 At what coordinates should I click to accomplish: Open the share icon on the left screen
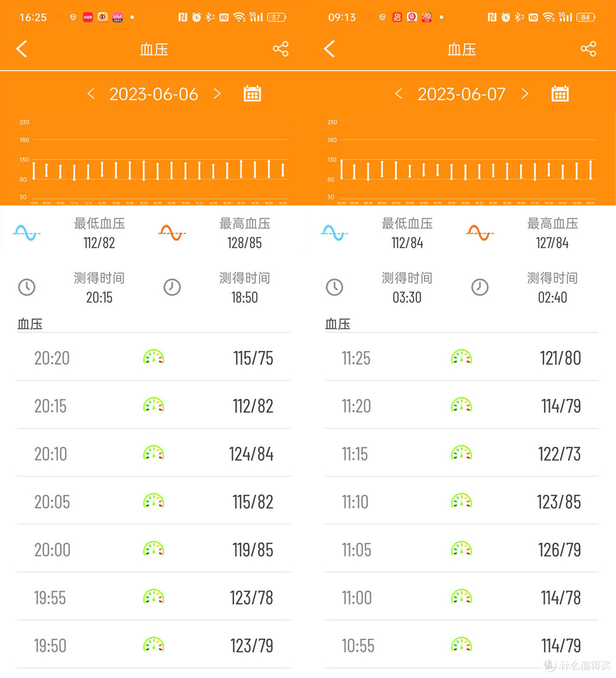pos(280,49)
